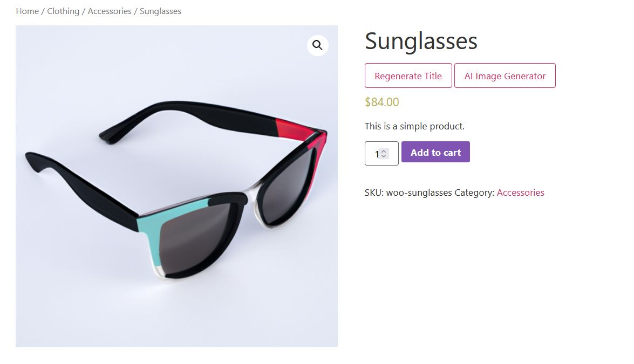Click the Sunglasses product title heading
This screenshot has height=364, width=634.
[421, 42]
